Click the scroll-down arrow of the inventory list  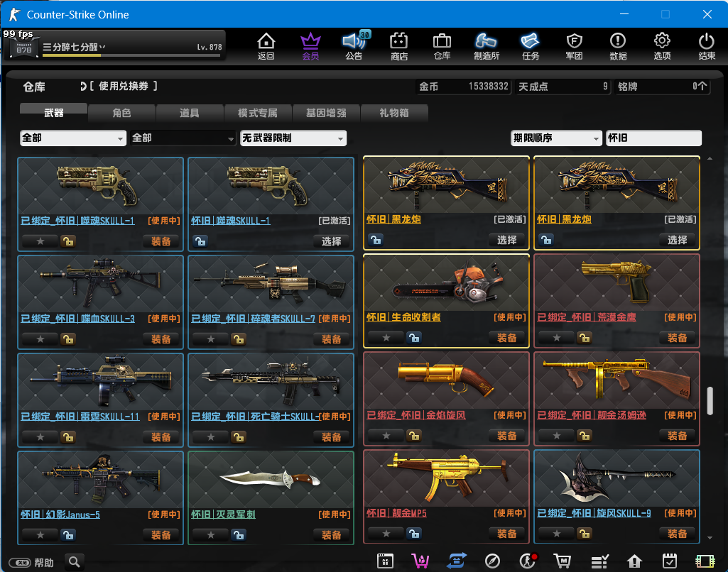[710, 538]
